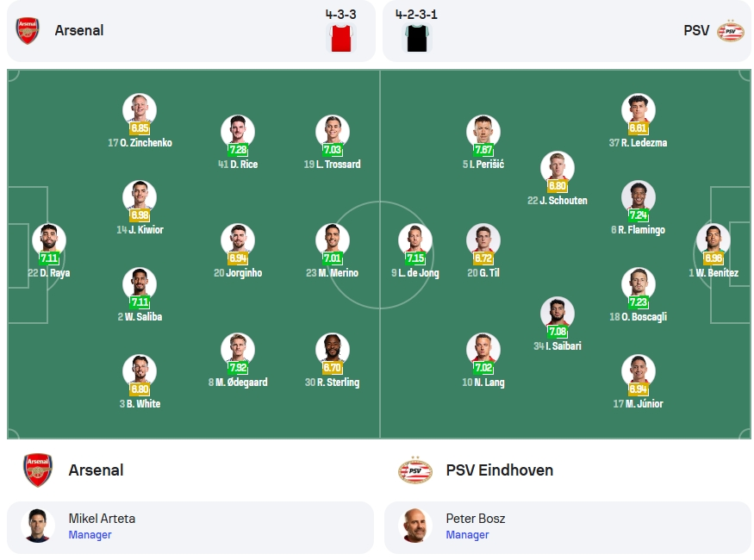Open M. Ødegaard's player avatar
The image size is (754, 560).
(x=238, y=349)
